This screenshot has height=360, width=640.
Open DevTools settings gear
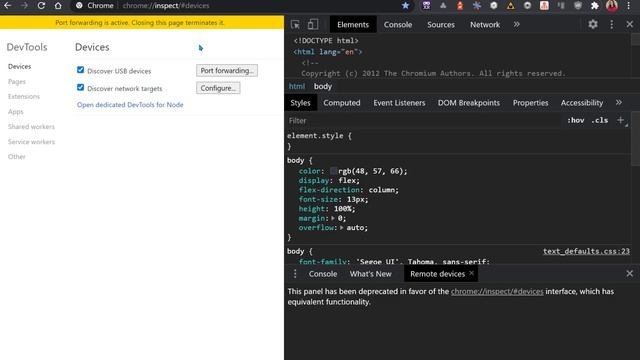tap(593, 24)
